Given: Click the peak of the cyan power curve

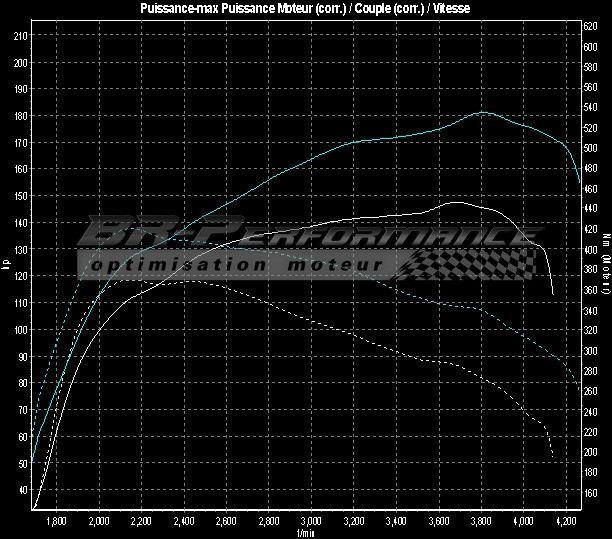Looking at the screenshot, I should pos(483,112).
